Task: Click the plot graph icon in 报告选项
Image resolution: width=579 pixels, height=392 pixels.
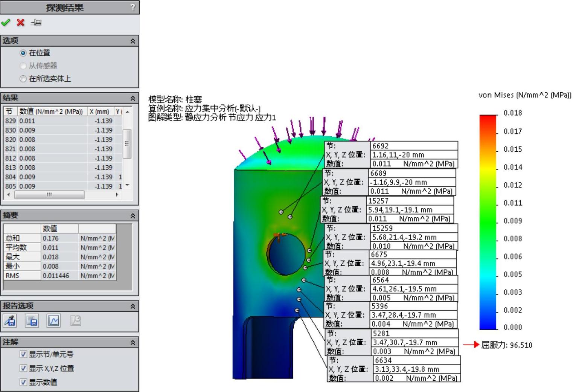Action: point(53,320)
